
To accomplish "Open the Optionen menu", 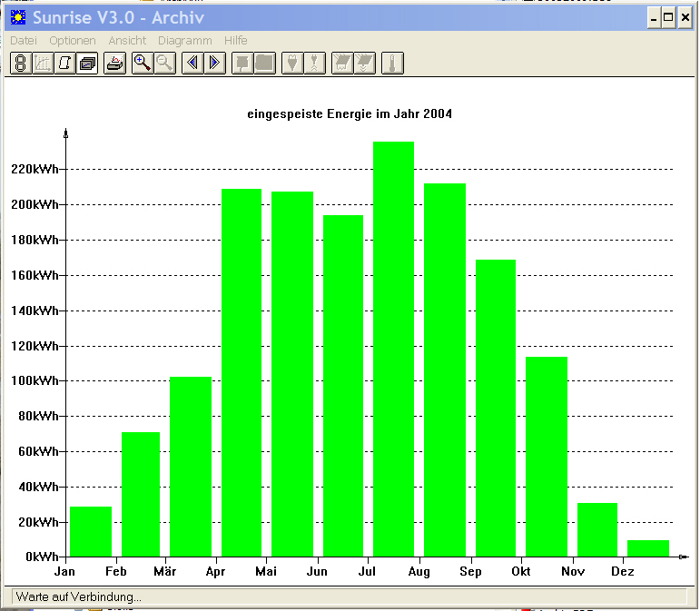I will point(73,41).
